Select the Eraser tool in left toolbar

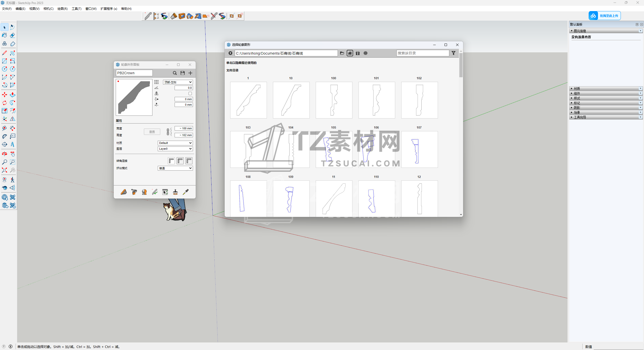(13, 35)
